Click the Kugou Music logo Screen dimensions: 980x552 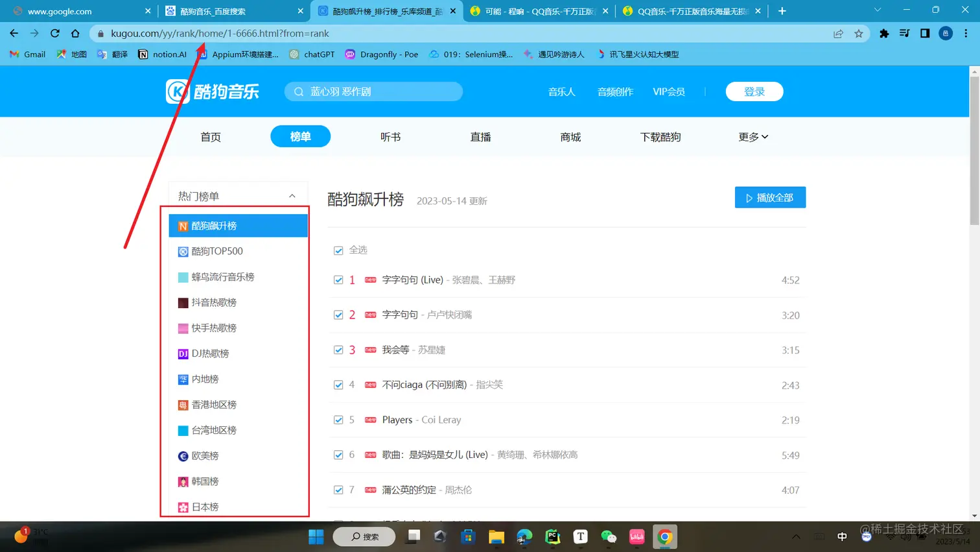213,91
